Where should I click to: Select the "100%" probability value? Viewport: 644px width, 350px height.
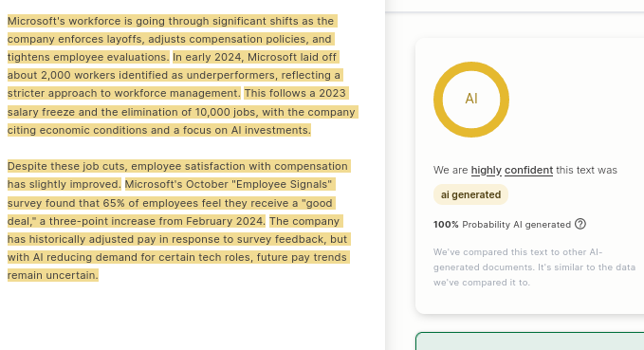[446, 224]
